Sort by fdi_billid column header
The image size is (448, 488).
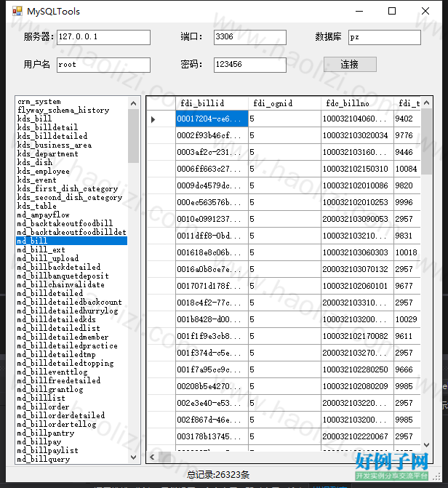coord(212,103)
